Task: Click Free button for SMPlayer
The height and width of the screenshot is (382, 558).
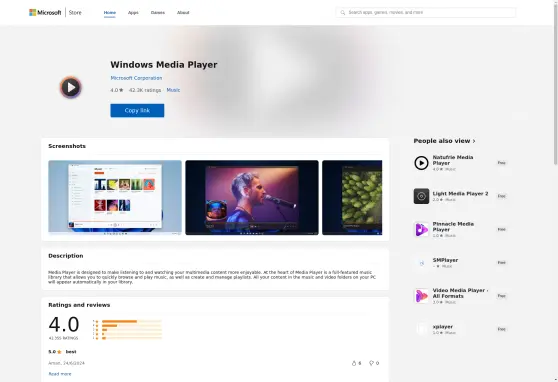Action: (x=501, y=262)
